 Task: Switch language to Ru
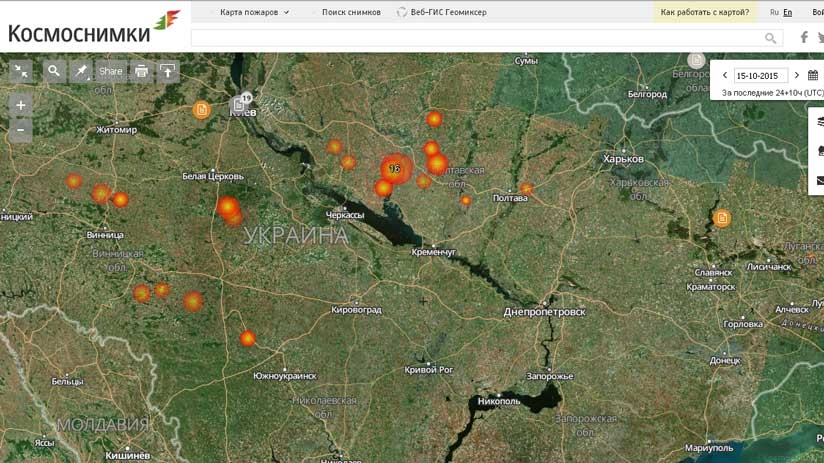(x=774, y=12)
